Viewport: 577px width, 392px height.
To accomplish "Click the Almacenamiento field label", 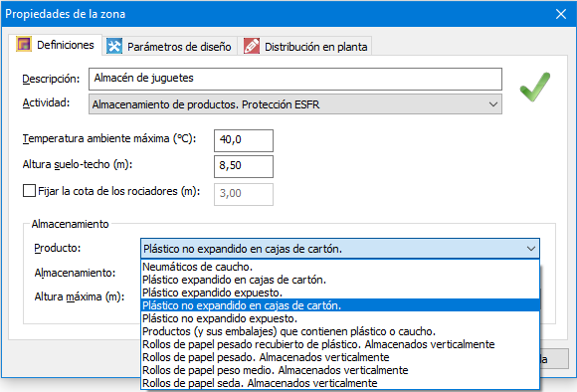I will pyautogui.click(x=75, y=273).
